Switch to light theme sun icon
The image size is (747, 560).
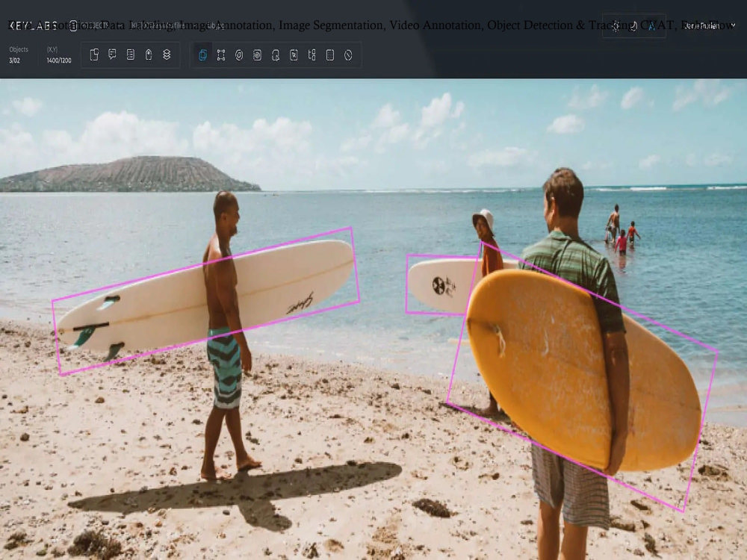616,25
